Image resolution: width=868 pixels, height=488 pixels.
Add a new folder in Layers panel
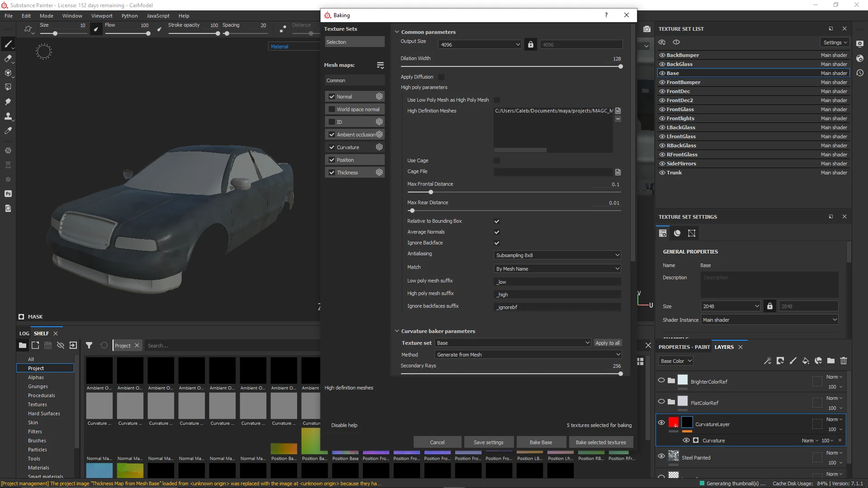[830, 361]
